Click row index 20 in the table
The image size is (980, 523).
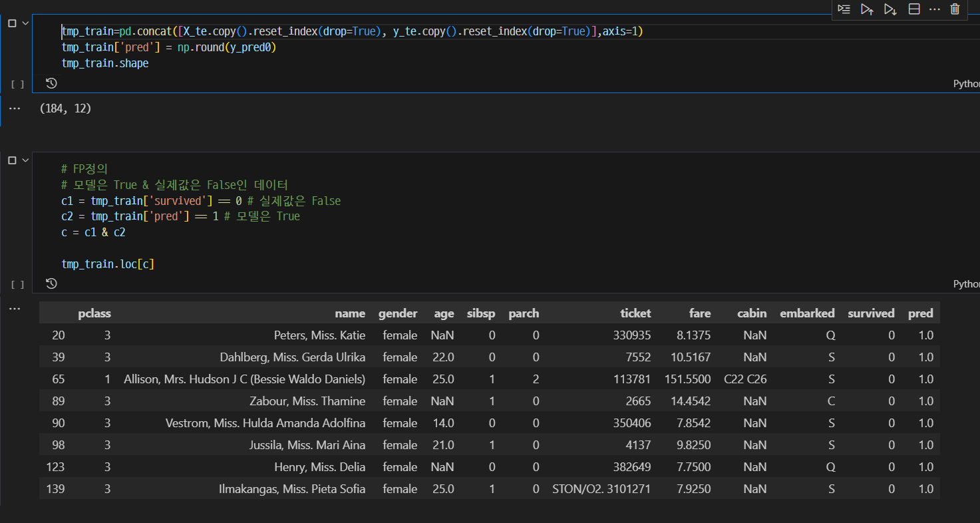click(58, 335)
